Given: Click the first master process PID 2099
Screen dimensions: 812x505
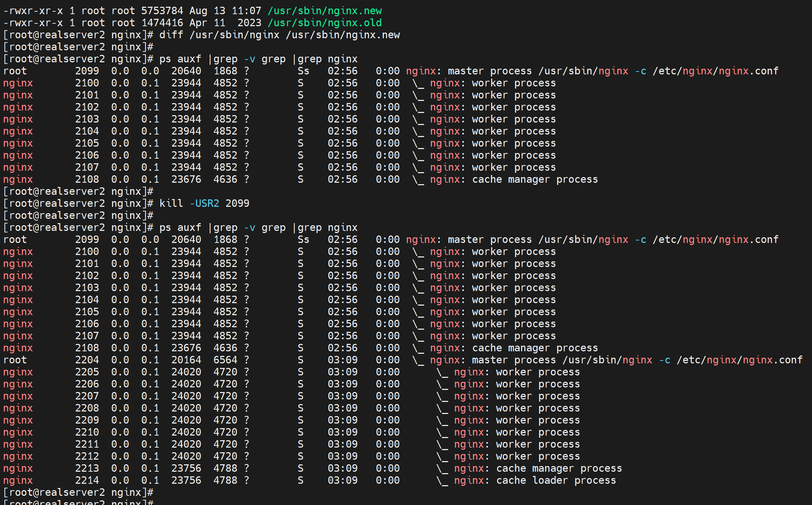Looking at the screenshot, I should [x=87, y=71].
